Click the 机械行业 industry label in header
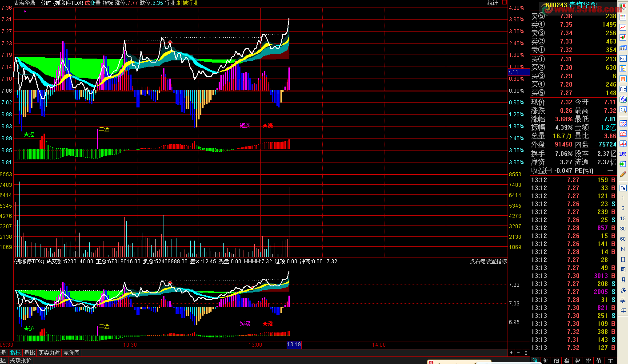Screen dimensions: 628x364 (x=188, y=3)
